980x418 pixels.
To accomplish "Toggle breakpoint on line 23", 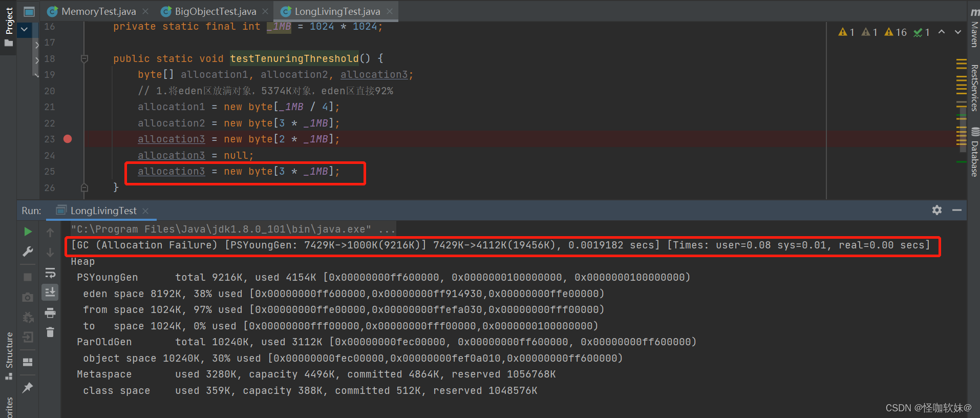I will [68, 139].
